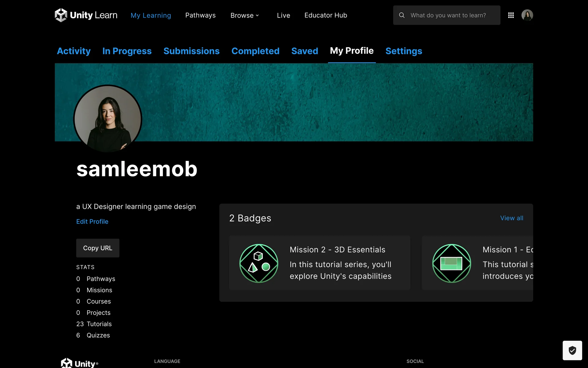The height and width of the screenshot is (368, 588).
Task: Open the Educator Hub menu item
Action: coord(326,15)
